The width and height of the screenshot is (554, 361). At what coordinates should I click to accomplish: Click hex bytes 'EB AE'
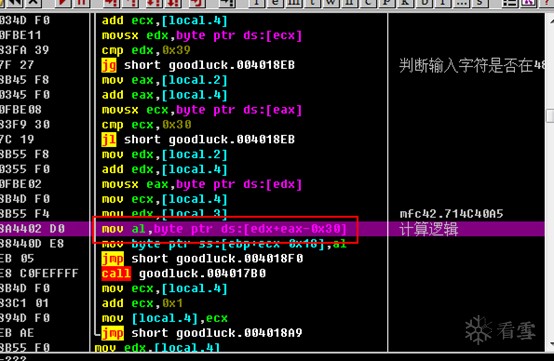click(17, 333)
